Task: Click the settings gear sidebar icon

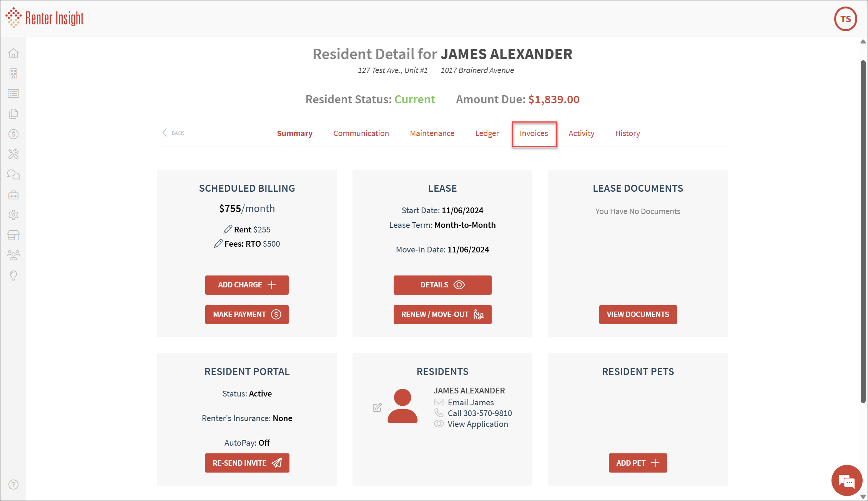Action: click(x=13, y=215)
